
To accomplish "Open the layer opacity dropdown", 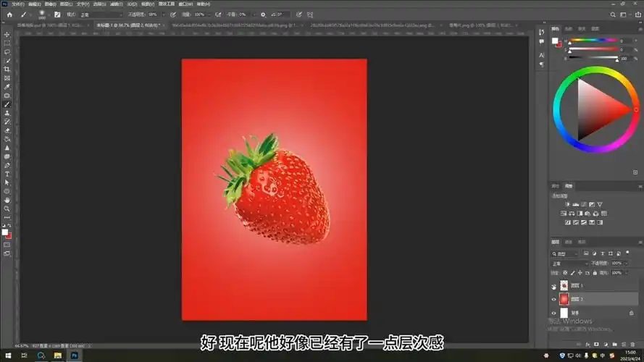I will [x=626, y=264].
